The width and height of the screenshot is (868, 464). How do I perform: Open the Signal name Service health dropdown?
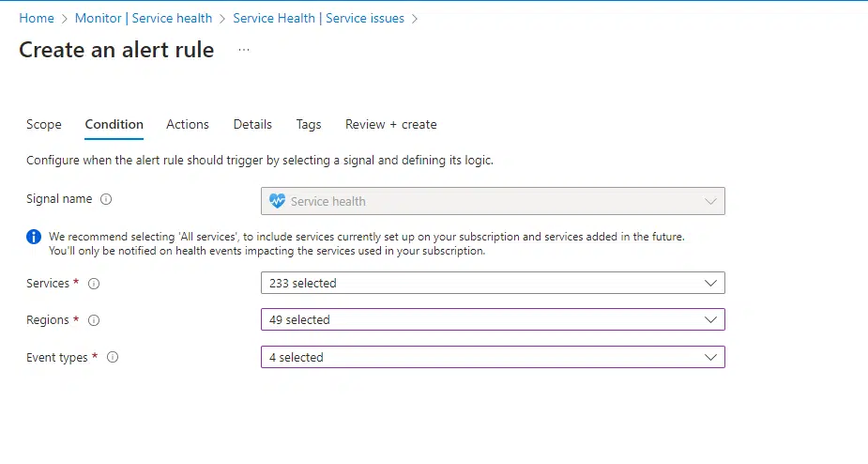tap(493, 201)
